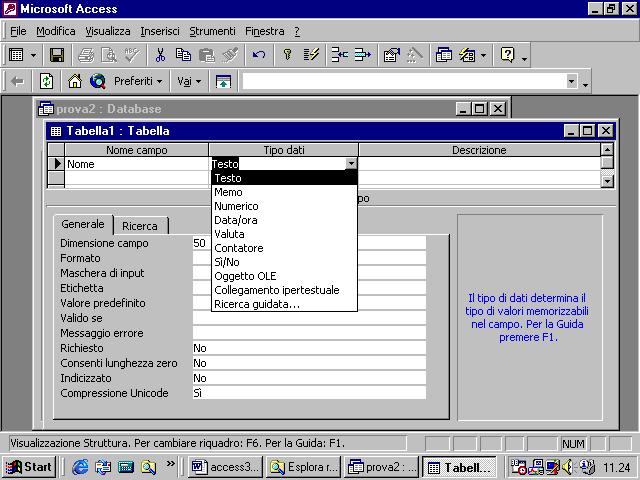Click the Search the Web globe icon

[x=98, y=81]
